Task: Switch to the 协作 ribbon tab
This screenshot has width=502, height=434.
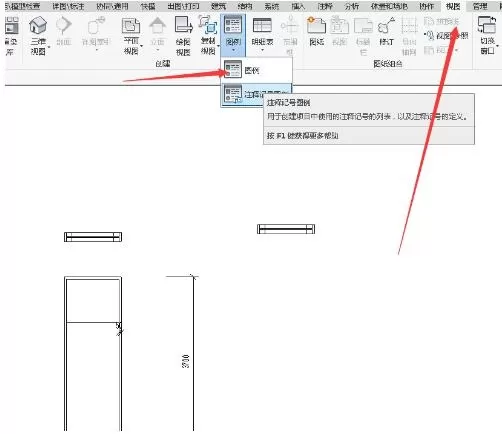Action: 426,6
